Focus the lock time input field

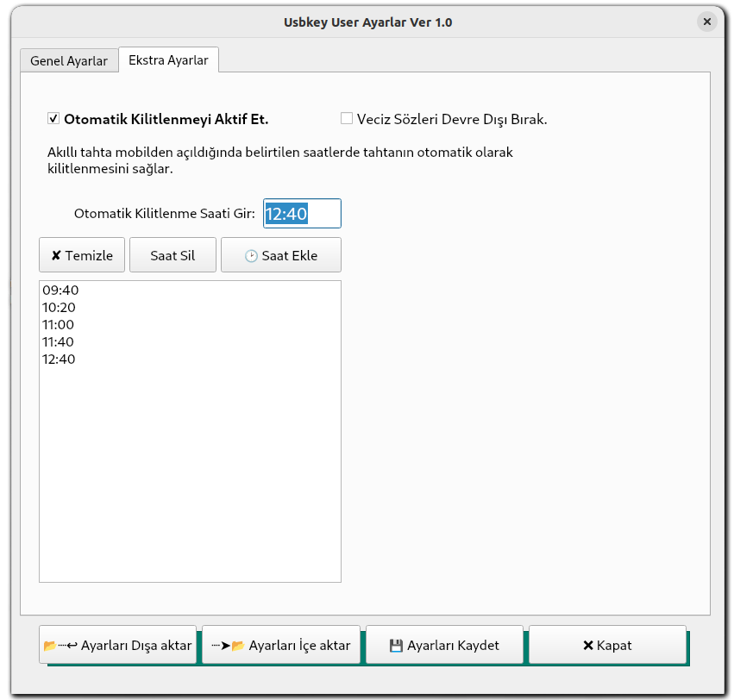pos(302,214)
